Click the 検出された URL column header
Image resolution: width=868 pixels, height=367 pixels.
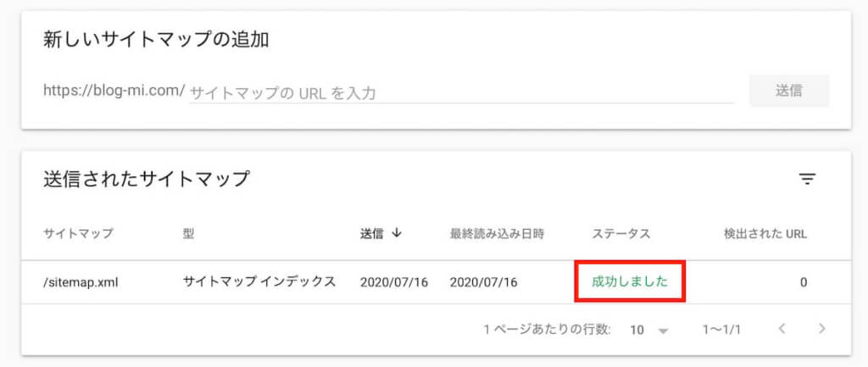tap(765, 234)
